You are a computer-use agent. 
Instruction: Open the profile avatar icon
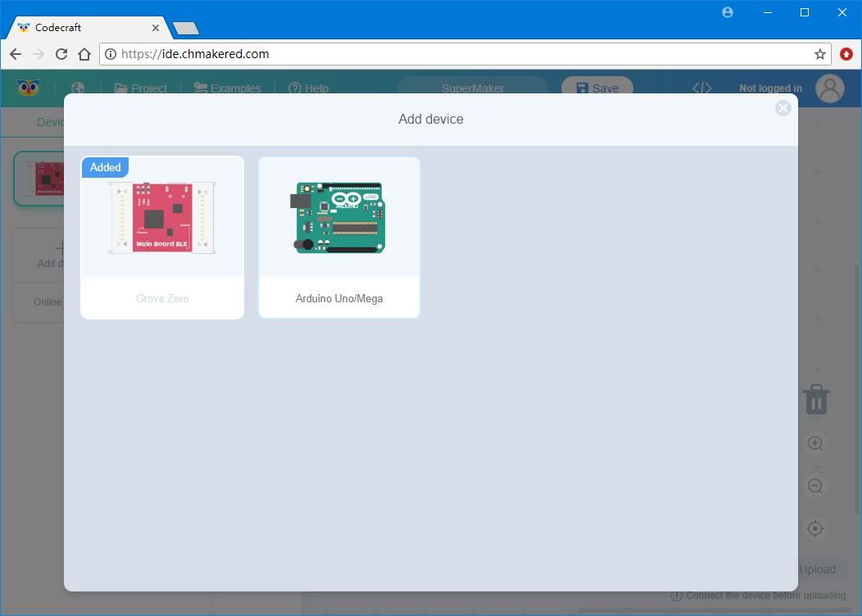click(x=830, y=88)
